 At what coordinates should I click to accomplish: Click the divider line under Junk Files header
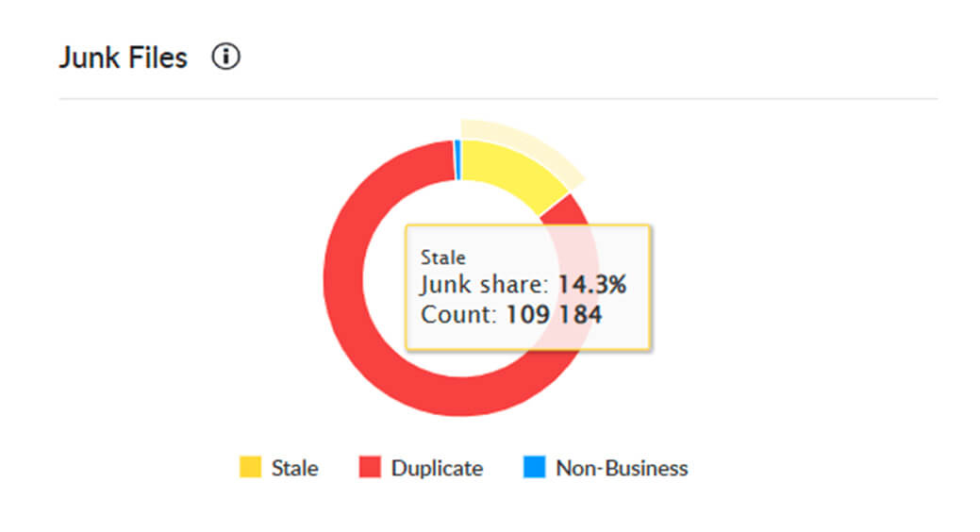tap(498, 98)
